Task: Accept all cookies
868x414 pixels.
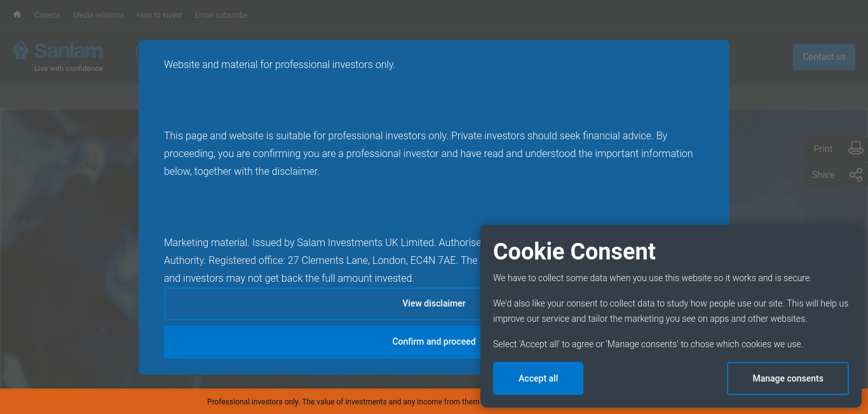Action: pyautogui.click(x=538, y=378)
